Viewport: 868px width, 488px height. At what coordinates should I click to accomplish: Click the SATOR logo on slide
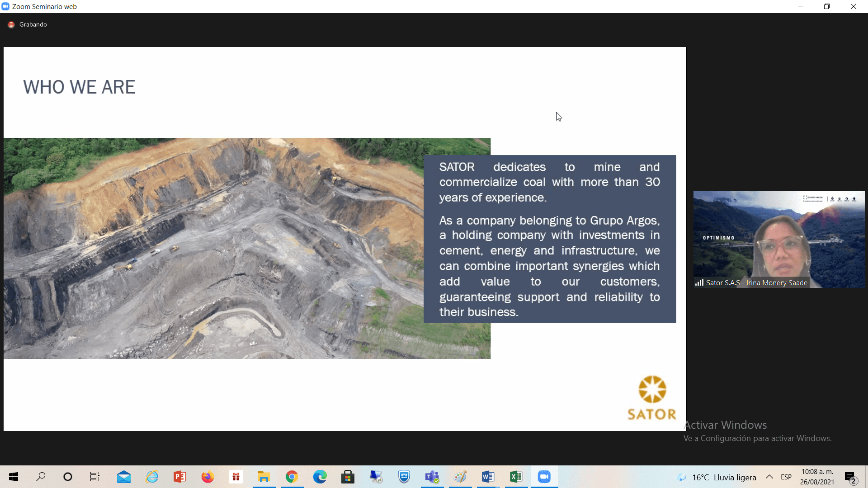(651, 398)
